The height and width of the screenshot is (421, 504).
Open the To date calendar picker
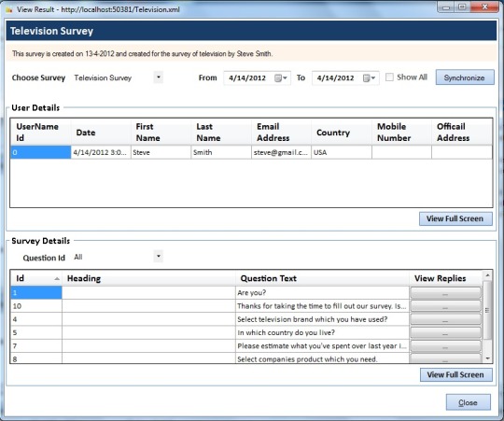point(369,77)
